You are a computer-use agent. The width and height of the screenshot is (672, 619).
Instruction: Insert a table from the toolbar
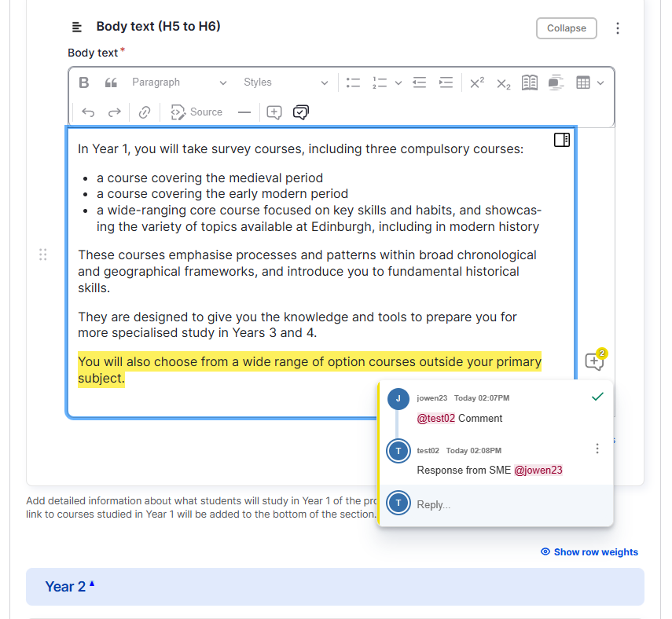pyautogui.click(x=584, y=82)
